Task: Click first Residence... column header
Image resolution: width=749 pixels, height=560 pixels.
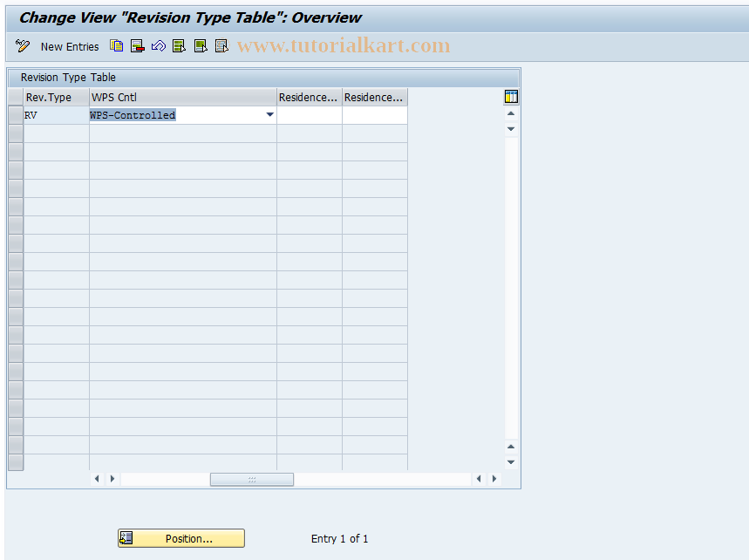Action: point(310,97)
